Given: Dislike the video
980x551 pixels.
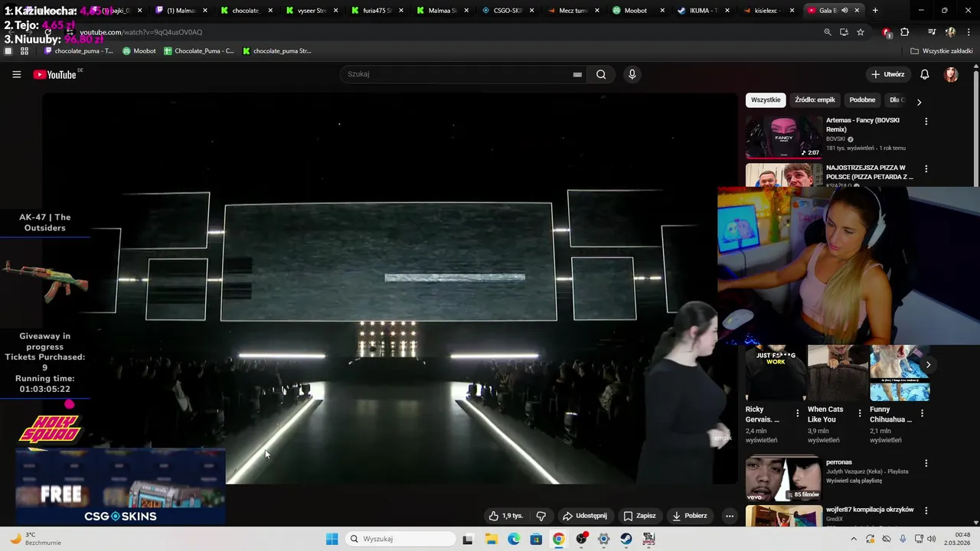Looking at the screenshot, I should [541, 516].
